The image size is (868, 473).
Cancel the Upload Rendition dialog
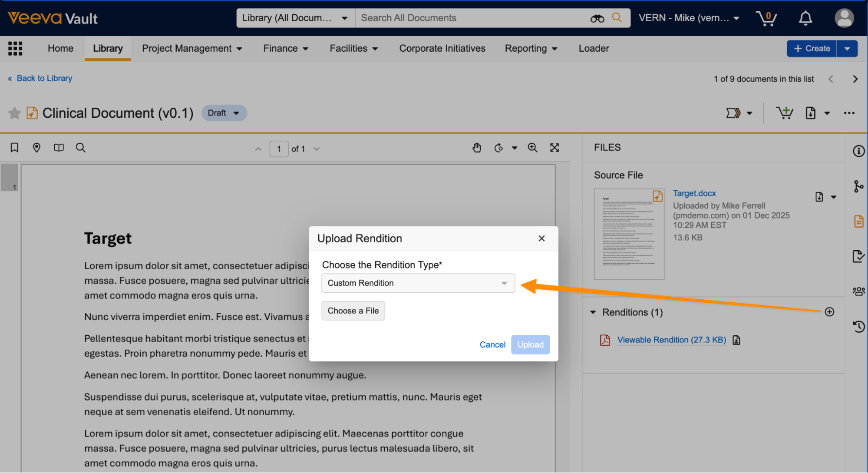click(492, 345)
